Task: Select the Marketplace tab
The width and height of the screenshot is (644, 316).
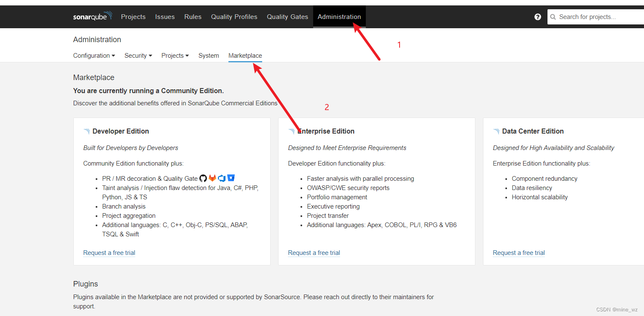Action: pos(245,56)
